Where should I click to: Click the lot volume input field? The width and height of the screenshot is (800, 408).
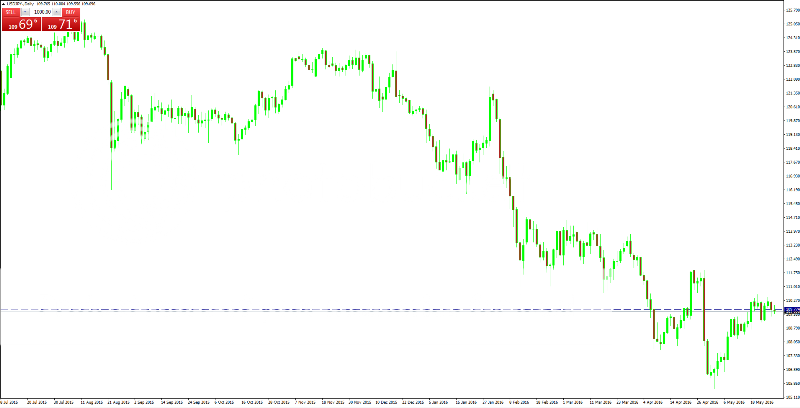pos(41,12)
